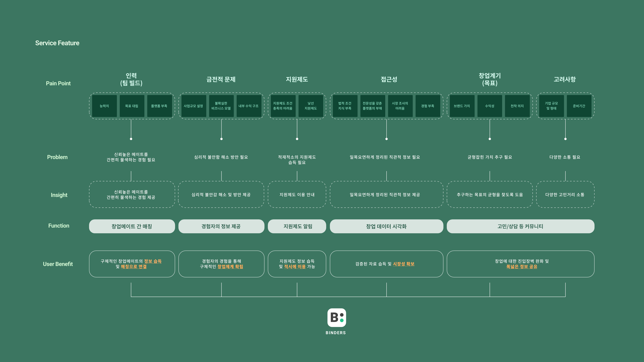The width and height of the screenshot is (644, 362).
Task: Click the 폭넓은 정보 공유 underlined text
Action: coord(522,267)
